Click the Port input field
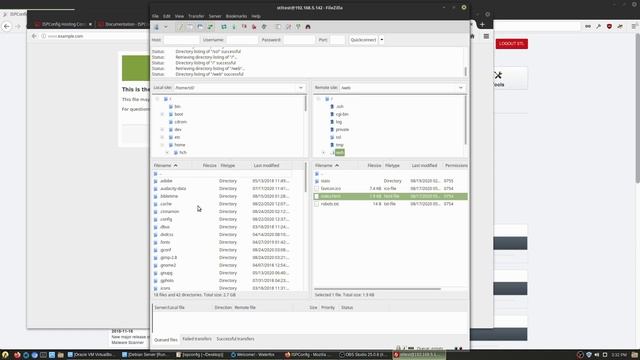Screen dimensions: 640x360 click(338, 40)
